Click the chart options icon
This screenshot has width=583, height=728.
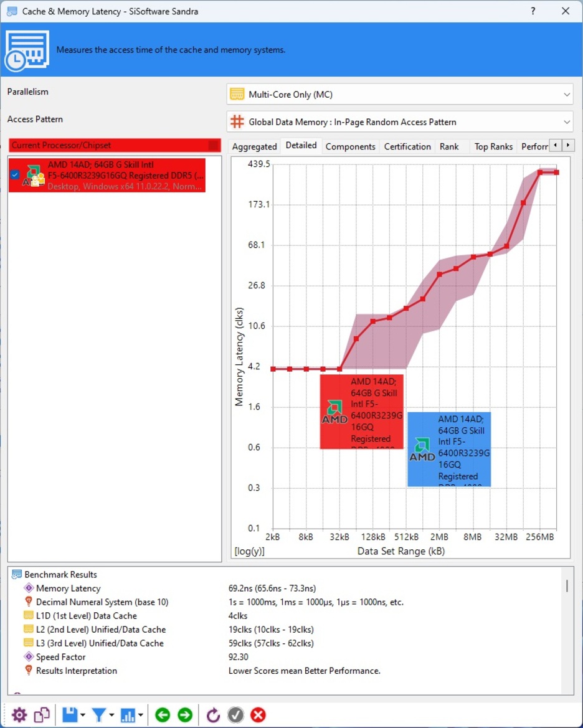tap(128, 714)
